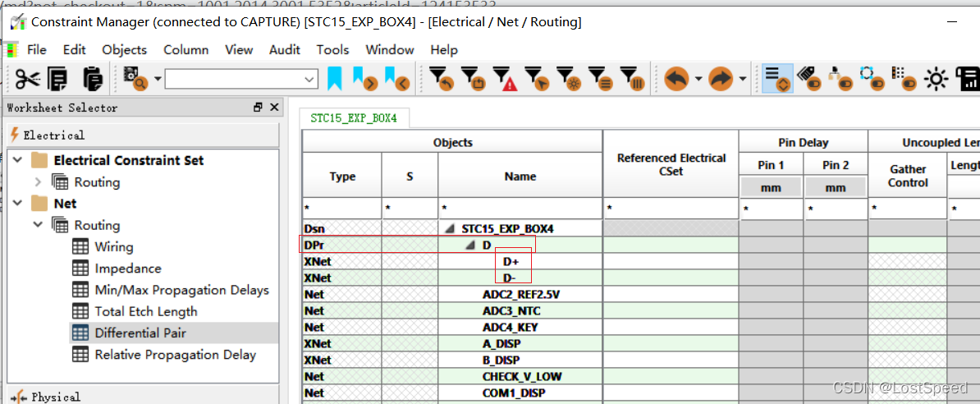Select the STC15_EXP_BOX4 worksheet tab

click(x=353, y=118)
